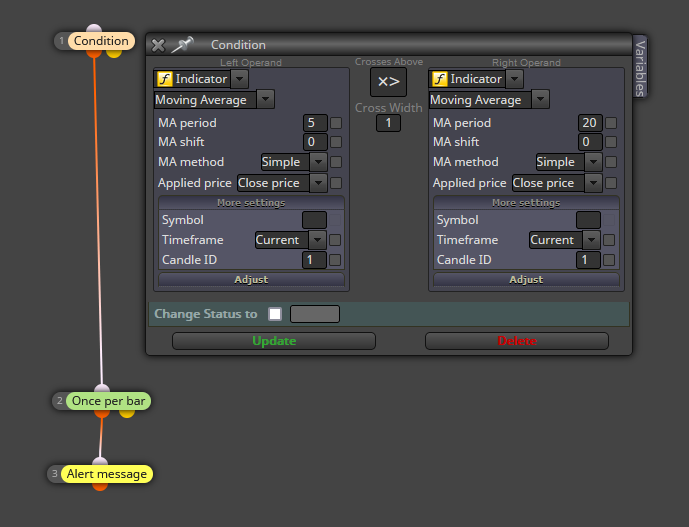The image size is (689, 527).
Task: Toggle left operand MA method checkbox
Action: (x=336, y=162)
